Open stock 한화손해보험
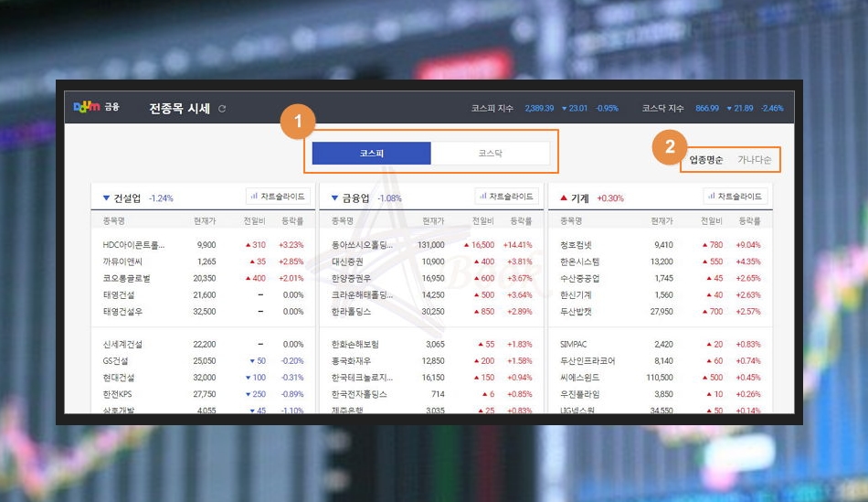868x502 pixels. point(355,344)
